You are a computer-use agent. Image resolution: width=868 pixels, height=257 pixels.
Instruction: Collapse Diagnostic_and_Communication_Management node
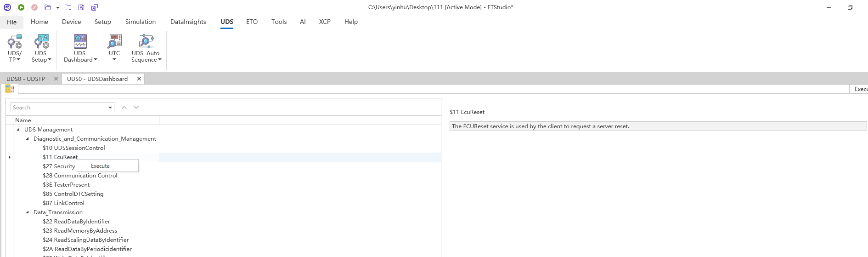click(x=27, y=139)
